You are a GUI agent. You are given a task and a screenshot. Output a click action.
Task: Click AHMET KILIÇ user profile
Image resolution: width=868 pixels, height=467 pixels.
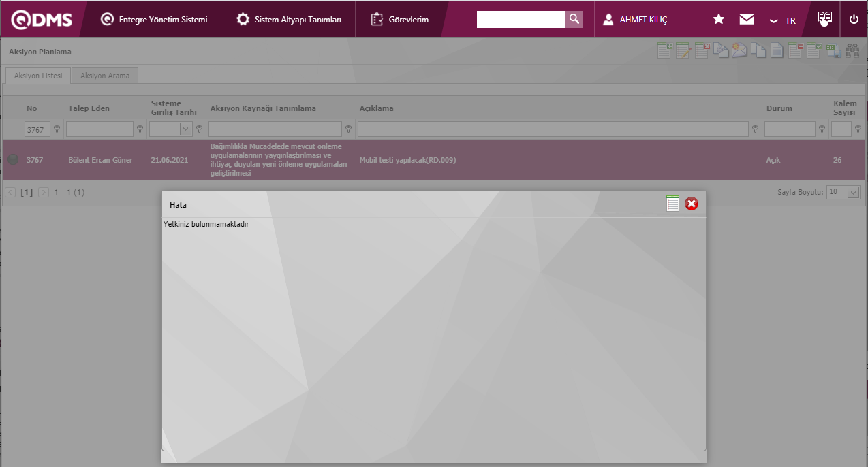(x=635, y=20)
